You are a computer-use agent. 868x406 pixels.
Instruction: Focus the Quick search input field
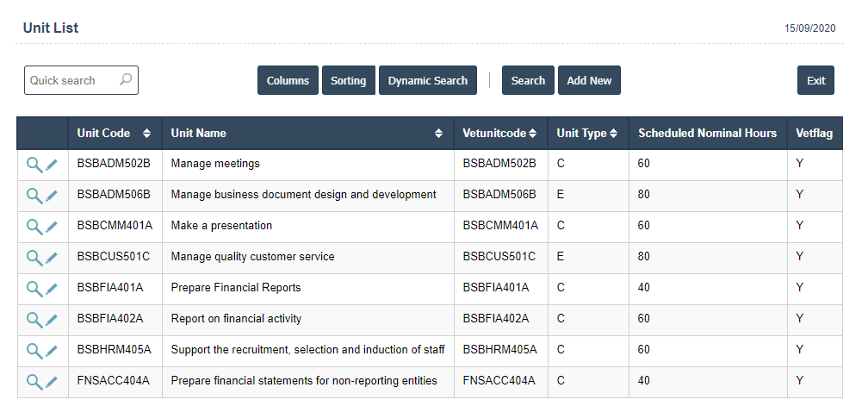(71, 80)
